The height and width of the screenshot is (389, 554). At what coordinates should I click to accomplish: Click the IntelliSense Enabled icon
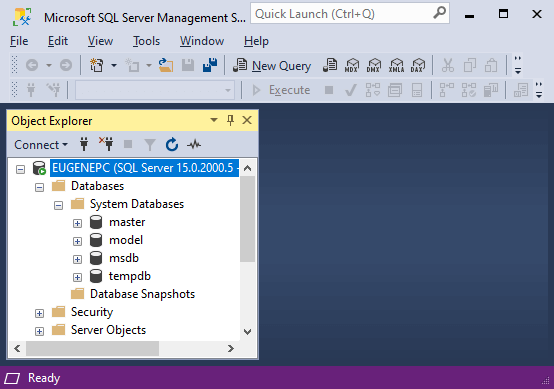pyautogui.click(x=417, y=90)
